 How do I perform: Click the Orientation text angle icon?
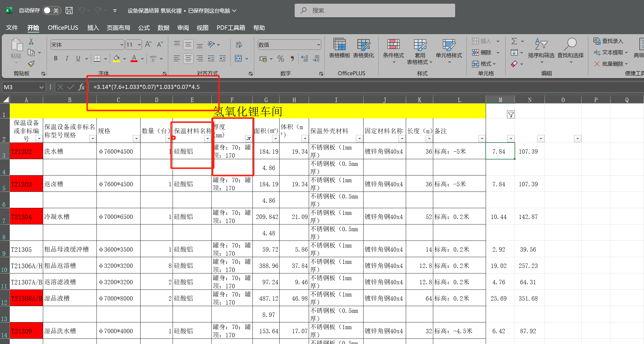211,44
